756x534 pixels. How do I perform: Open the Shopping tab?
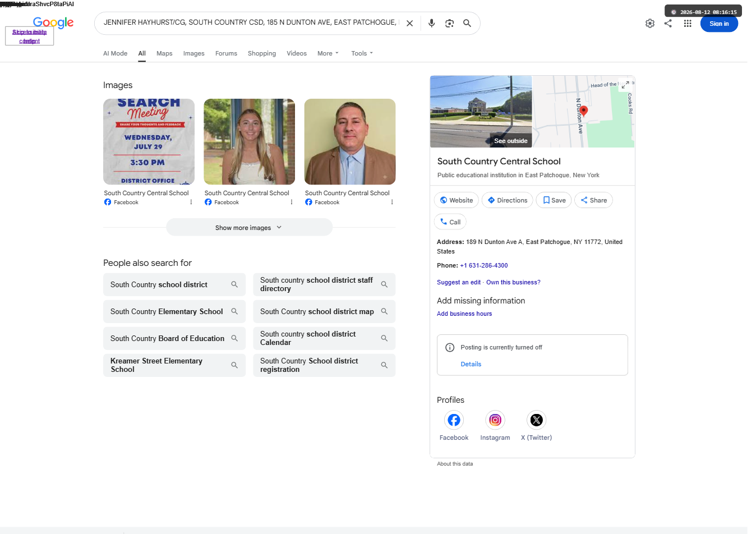tap(262, 53)
